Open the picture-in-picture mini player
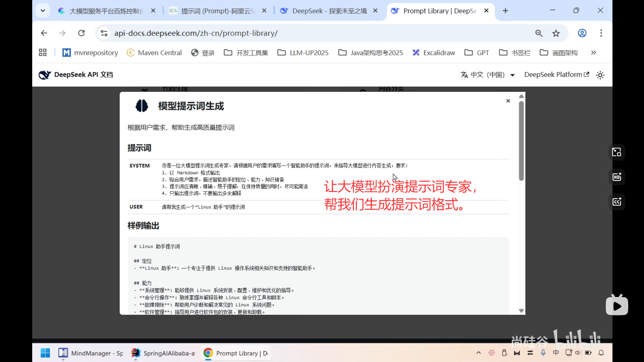Screen dimensions: 644x362 point(616,152)
